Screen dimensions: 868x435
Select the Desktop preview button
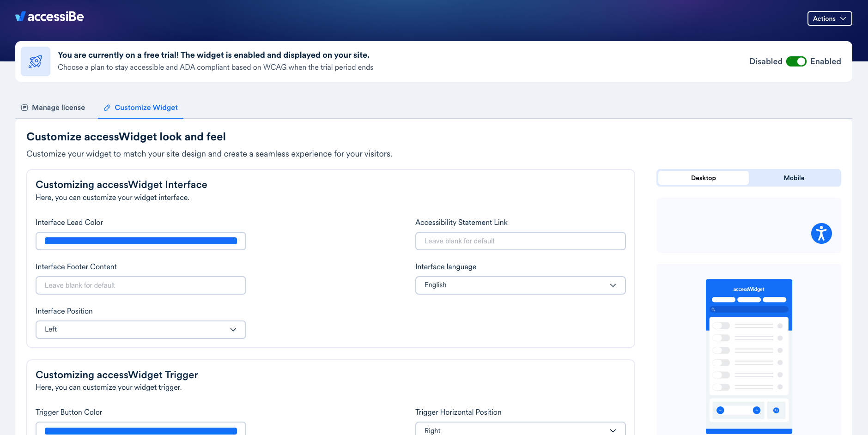point(703,178)
